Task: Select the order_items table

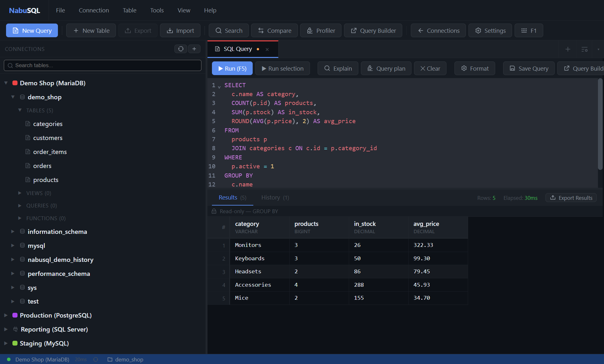Action: click(50, 152)
